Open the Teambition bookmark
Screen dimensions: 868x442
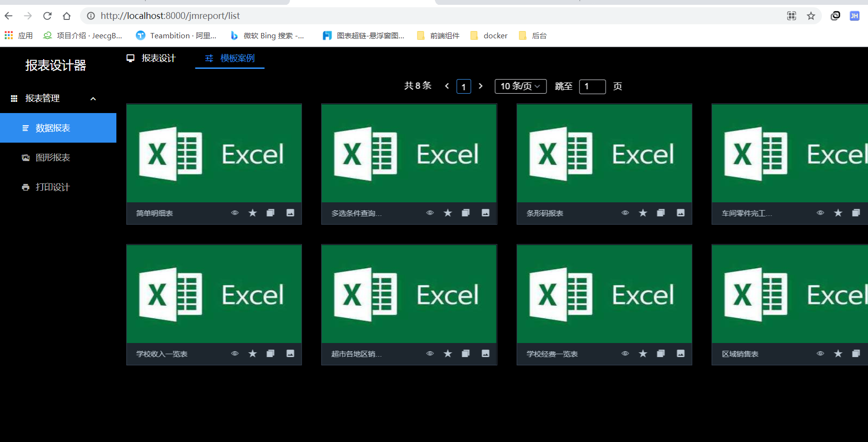click(176, 35)
